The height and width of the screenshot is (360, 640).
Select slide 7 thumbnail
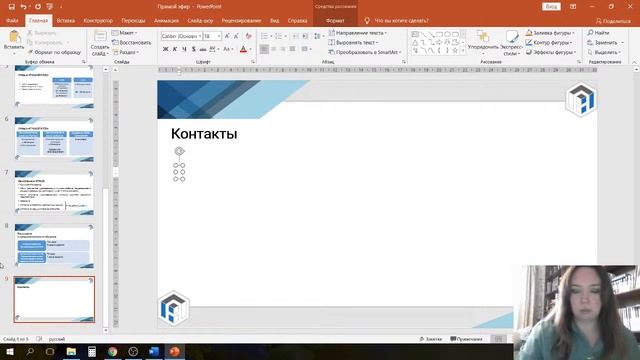[x=54, y=192]
